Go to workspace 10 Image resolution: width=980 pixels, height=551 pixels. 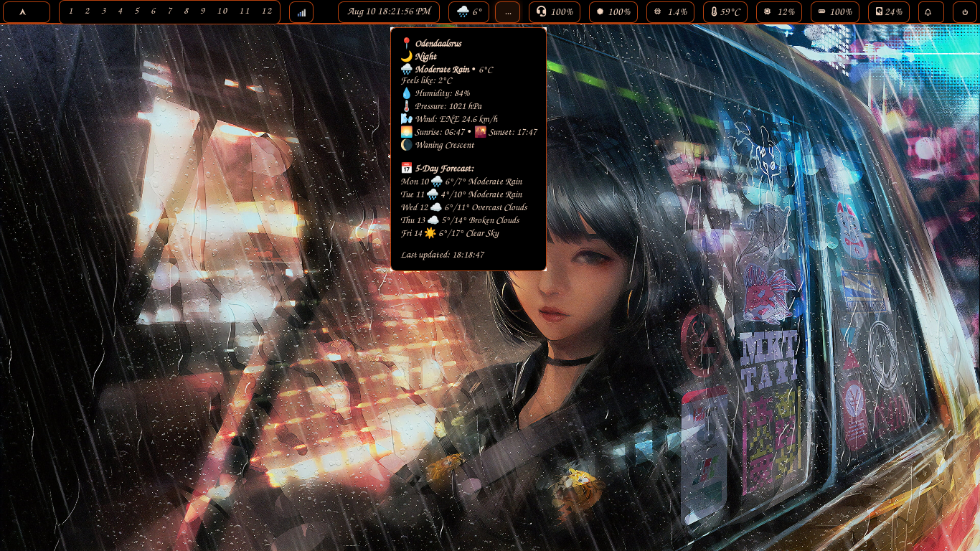click(222, 11)
